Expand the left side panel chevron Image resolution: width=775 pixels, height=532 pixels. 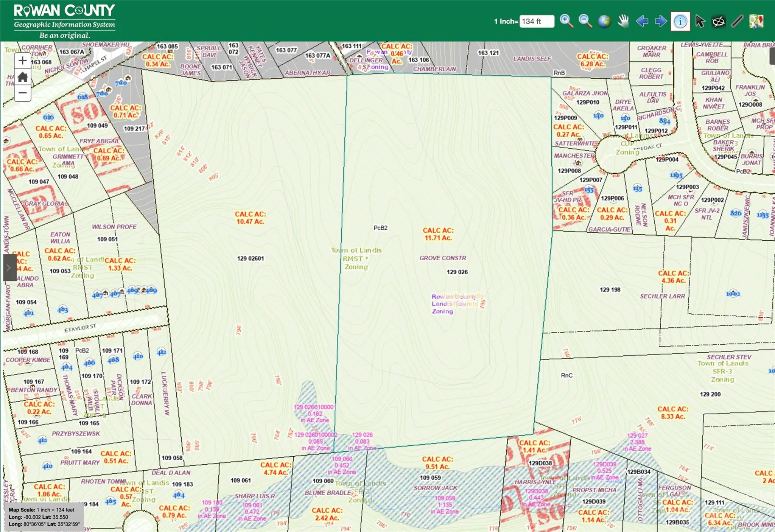9,268
